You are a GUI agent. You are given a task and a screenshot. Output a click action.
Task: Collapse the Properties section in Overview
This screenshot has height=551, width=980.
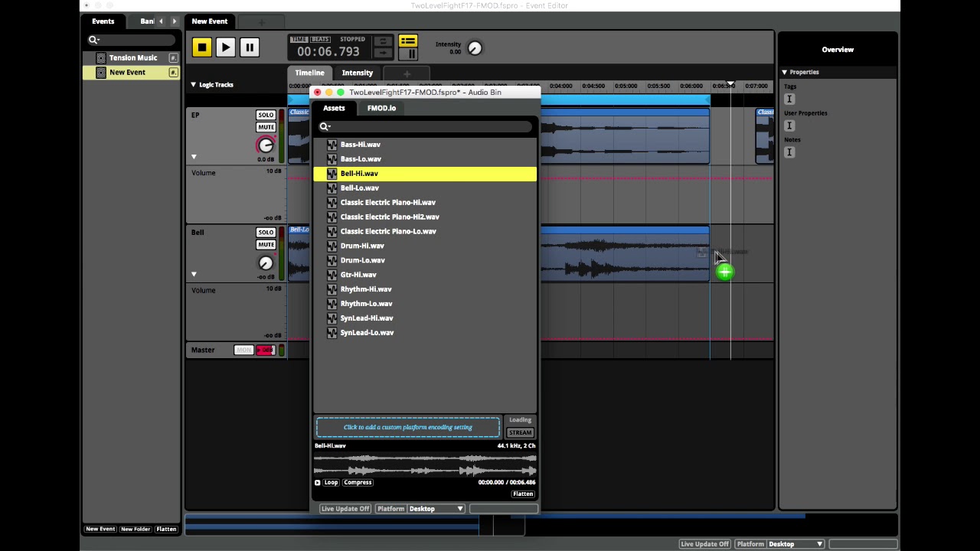[x=784, y=73]
